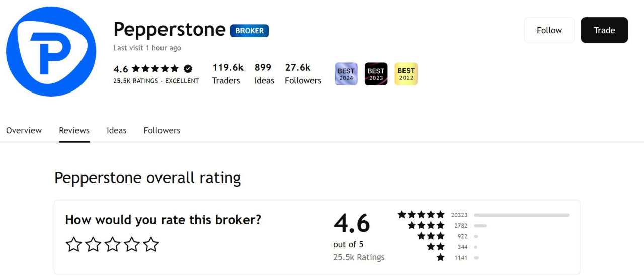Open the 119.6k Traders stat
The height and width of the screenshot is (276, 644).
tap(227, 74)
